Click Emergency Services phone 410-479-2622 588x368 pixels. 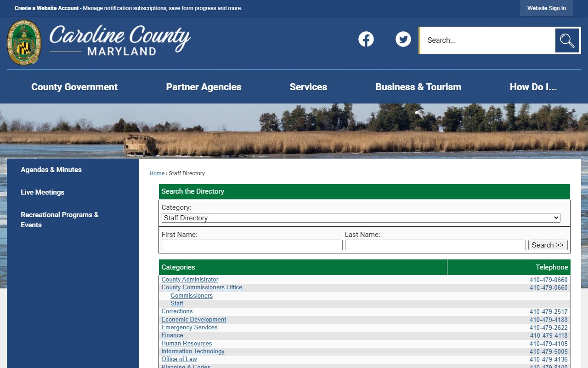548,328
